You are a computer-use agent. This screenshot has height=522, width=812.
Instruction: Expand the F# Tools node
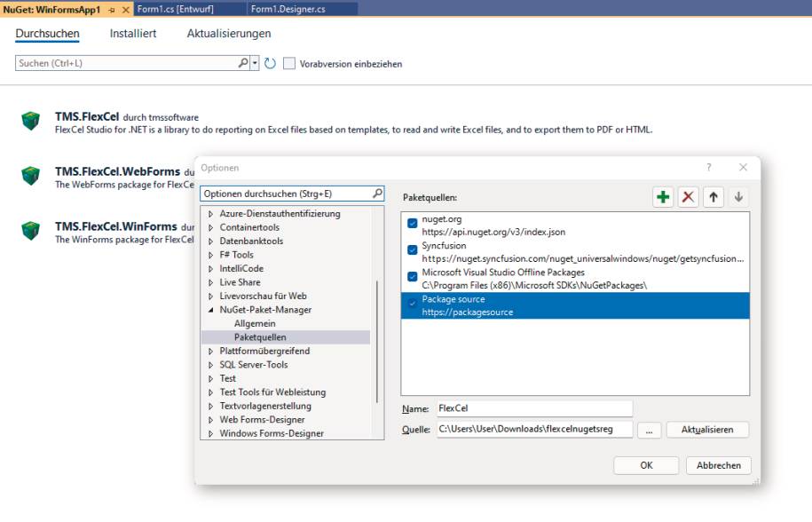tap(211, 255)
